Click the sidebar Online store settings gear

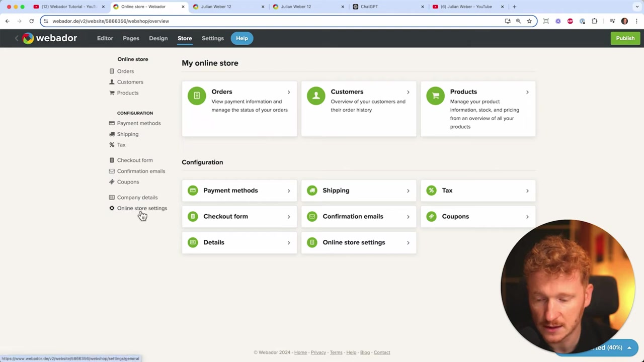click(x=112, y=208)
